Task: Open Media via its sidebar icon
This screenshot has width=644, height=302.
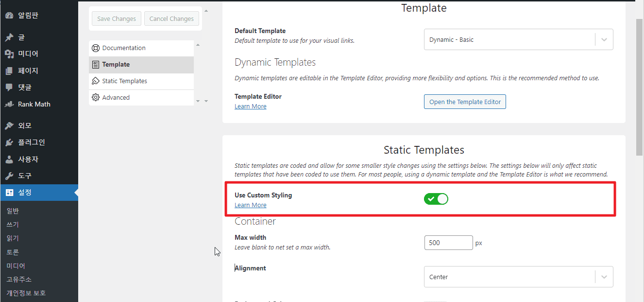Action: (9, 54)
